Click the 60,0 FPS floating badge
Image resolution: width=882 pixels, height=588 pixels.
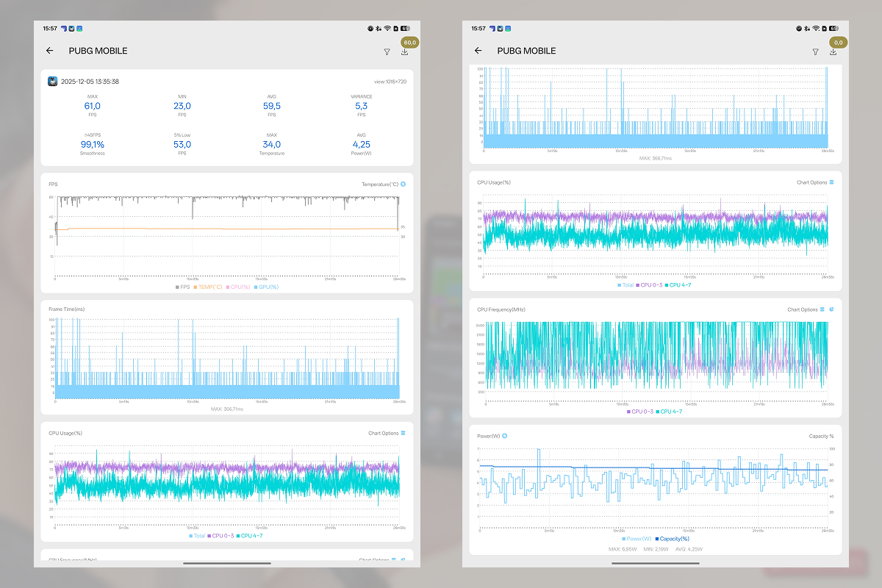click(409, 43)
